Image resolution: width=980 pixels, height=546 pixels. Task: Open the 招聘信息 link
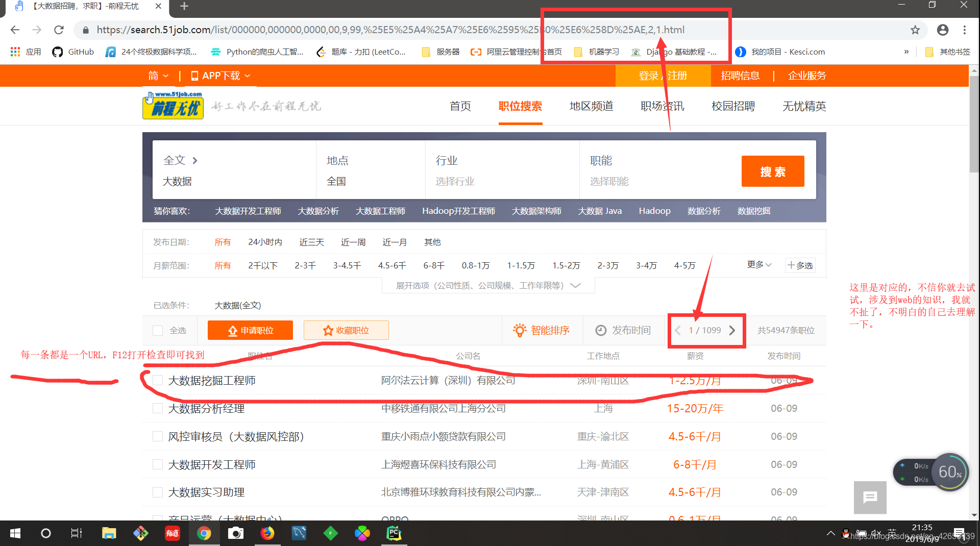point(740,76)
